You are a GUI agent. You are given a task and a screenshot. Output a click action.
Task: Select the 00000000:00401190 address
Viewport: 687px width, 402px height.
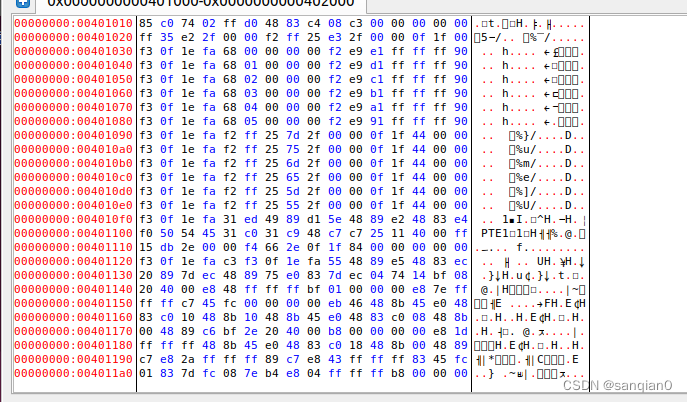73,360
